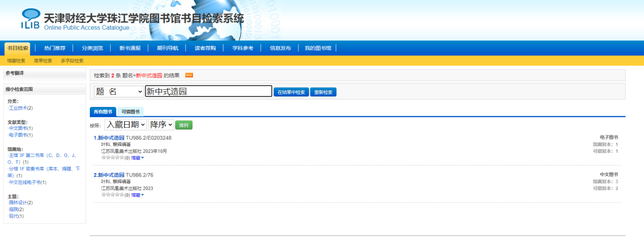
Task: Open the 降序 sort order dropdown
Action: pyautogui.click(x=160, y=124)
